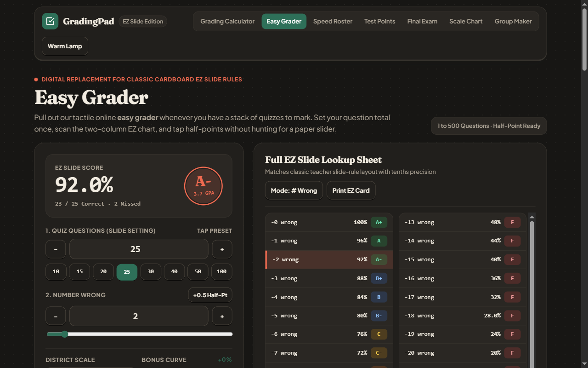Select the 25 questions preset
The image size is (588, 368).
click(x=127, y=272)
